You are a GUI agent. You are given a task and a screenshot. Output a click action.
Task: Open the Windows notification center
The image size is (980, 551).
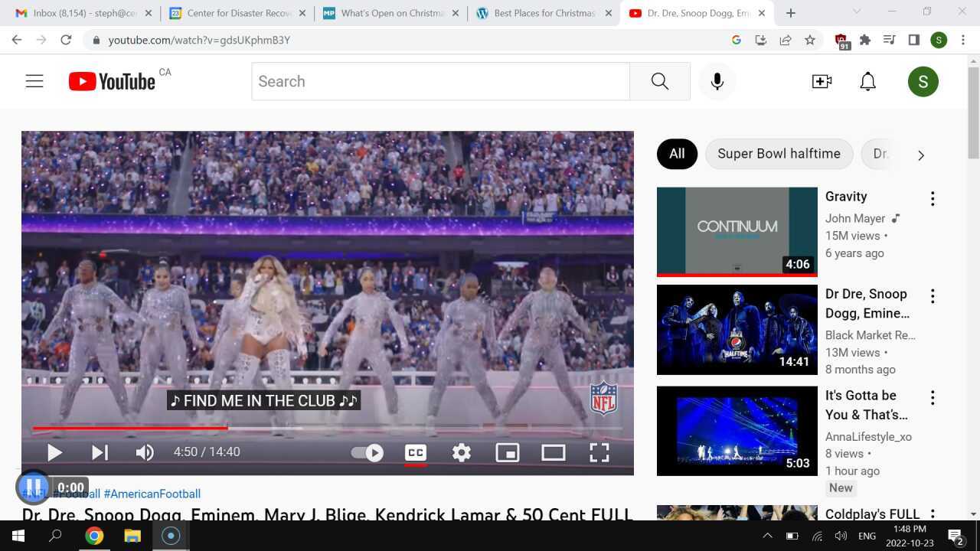tap(955, 536)
